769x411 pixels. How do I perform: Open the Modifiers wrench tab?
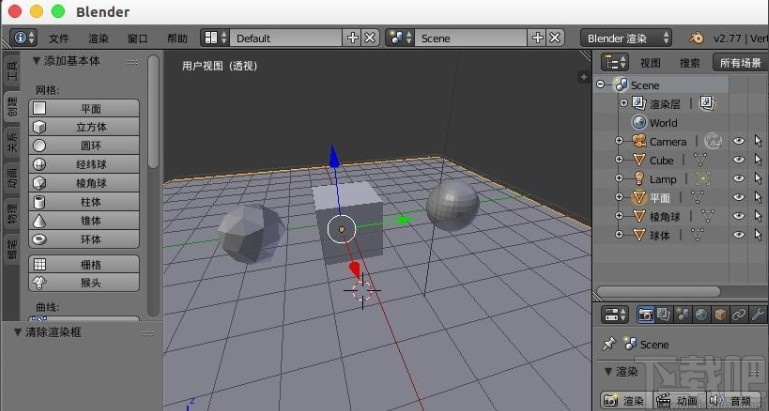[x=758, y=315]
